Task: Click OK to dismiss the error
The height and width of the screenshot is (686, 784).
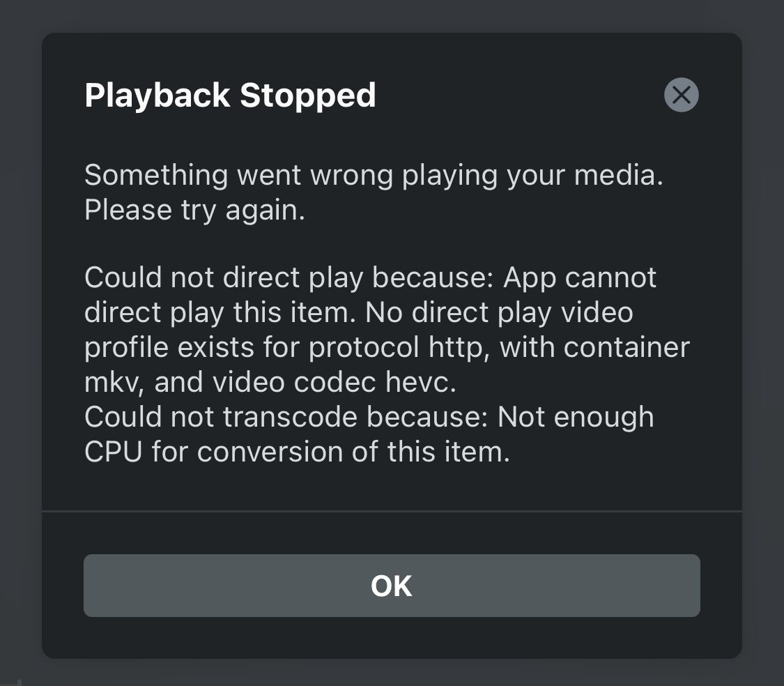Action: pos(392,586)
